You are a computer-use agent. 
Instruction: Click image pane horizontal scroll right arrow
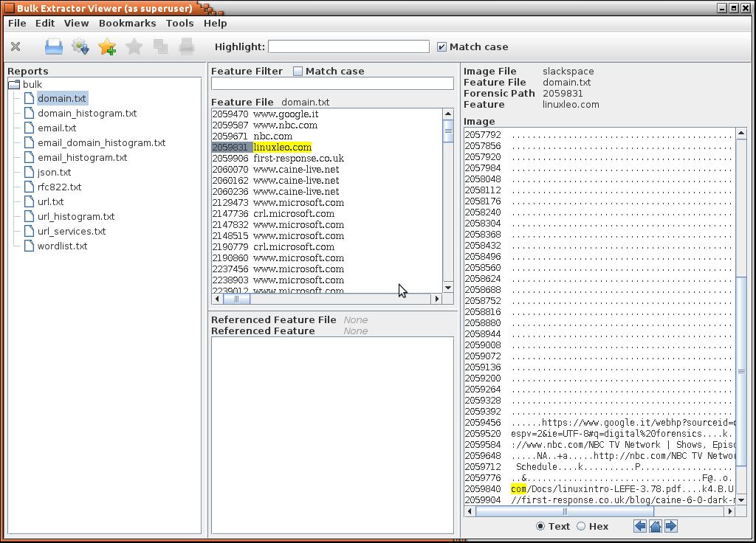[x=730, y=511]
